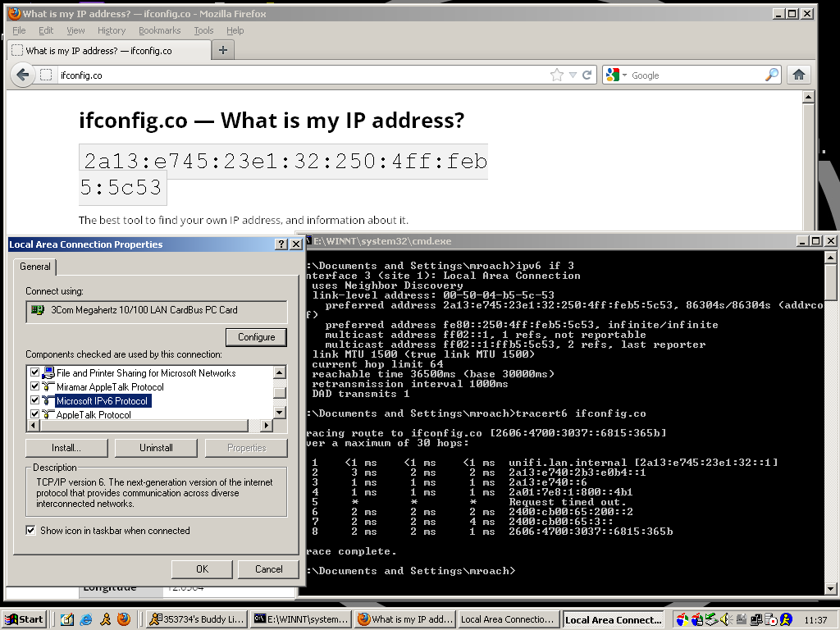This screenshot has height=630, width=840.
Task: Open the Bookmarks menu
Action: point(159,30)
